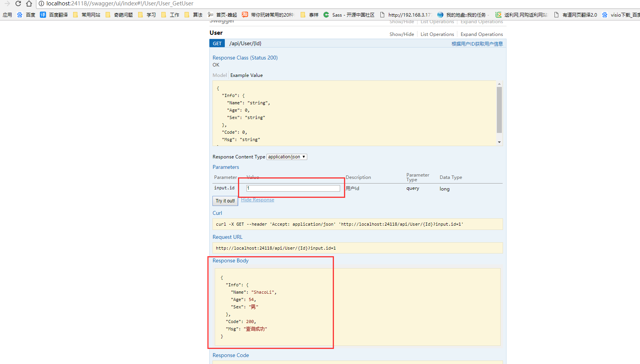Image resolution: width=640 pixels, height=364 pixels.
Task: Go to the browser home page icon
Action: pyautogui.click(x=29, y=3)
